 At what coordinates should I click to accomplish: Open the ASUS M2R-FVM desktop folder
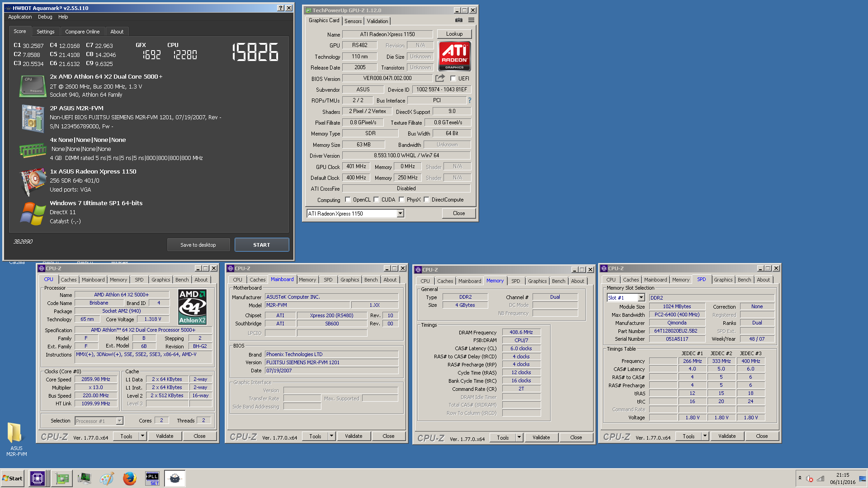click(x=16, y=438)
